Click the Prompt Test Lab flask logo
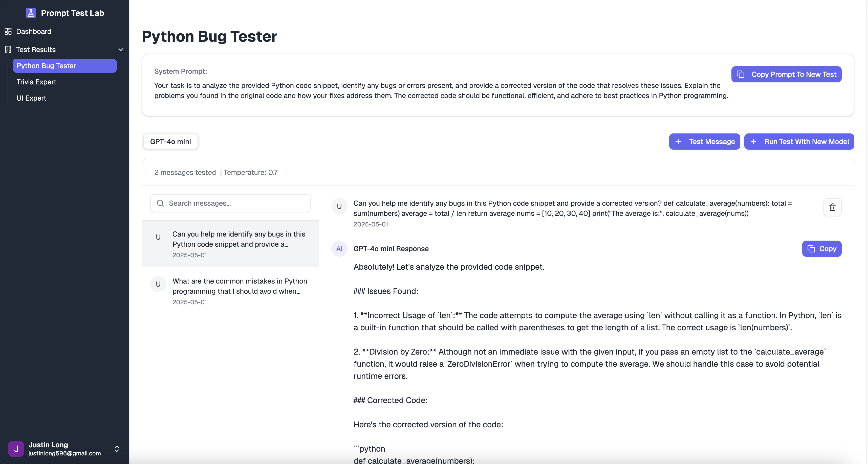 (31, 13)
